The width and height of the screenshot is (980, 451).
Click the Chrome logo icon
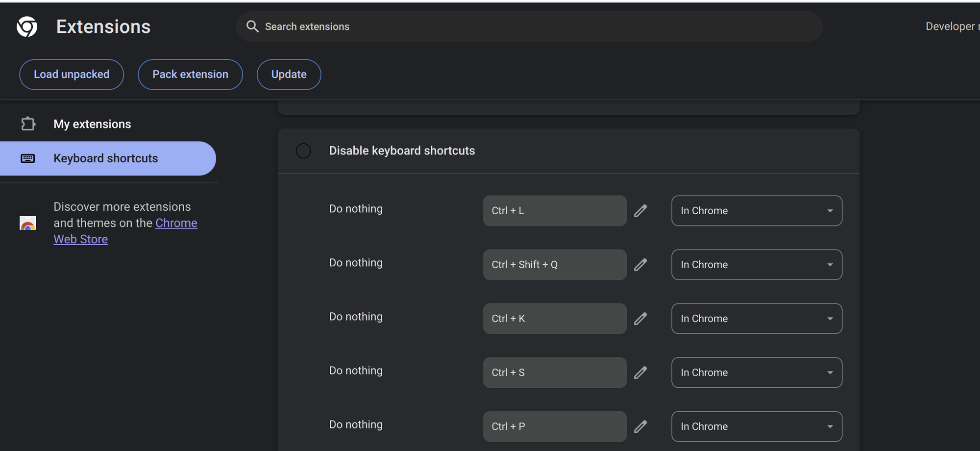pyautogui.click(x=27, y=26)
